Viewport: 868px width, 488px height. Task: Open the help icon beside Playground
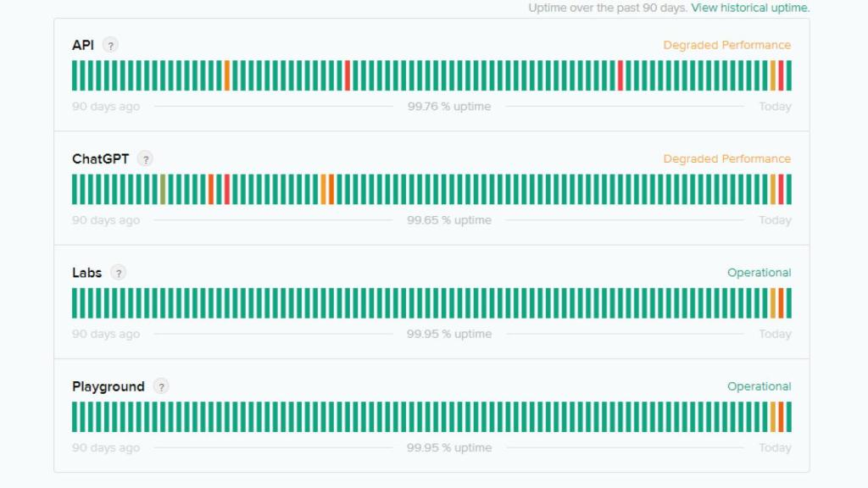click(x=161, y=386)
